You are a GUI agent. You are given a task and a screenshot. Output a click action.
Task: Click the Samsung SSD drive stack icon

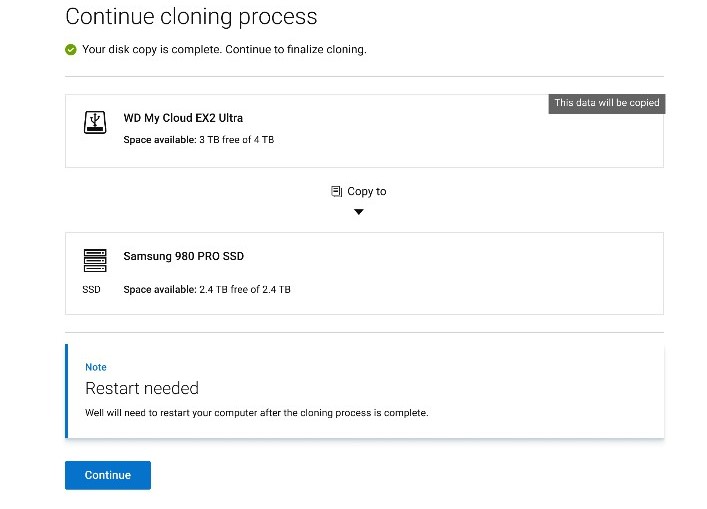click(x=94, y=260)
